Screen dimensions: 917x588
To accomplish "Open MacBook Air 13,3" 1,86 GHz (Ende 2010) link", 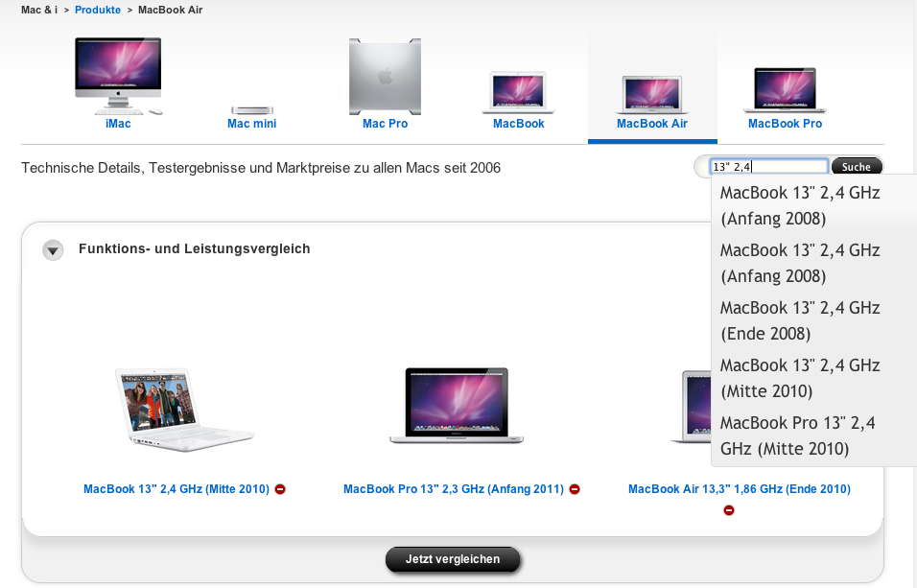I will click(740, 489).
